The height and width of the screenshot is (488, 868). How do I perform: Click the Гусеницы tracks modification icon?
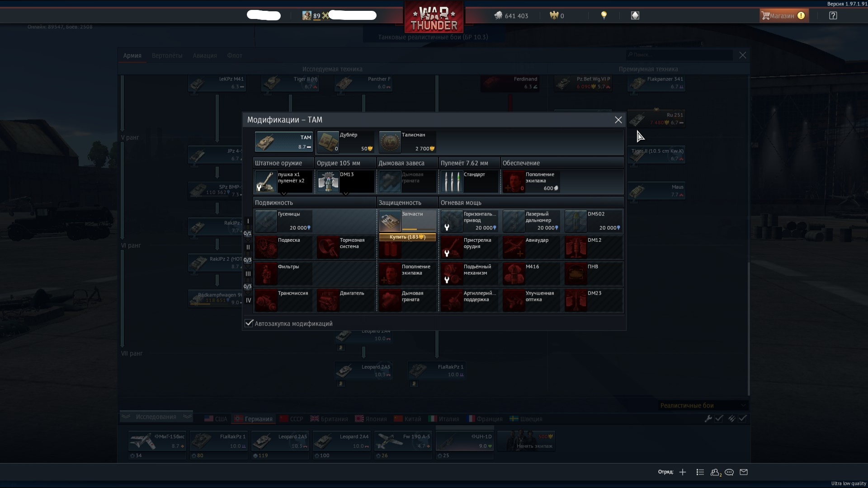(x=266, y=221)
